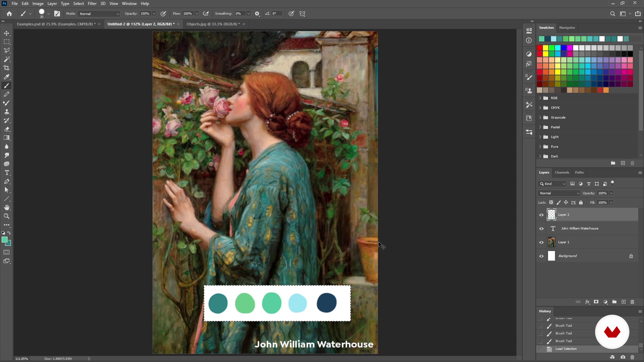This screenshot has width=644, height=362.
Task: Select the Rectangular Marquee tool
Action: coord(7,42)
